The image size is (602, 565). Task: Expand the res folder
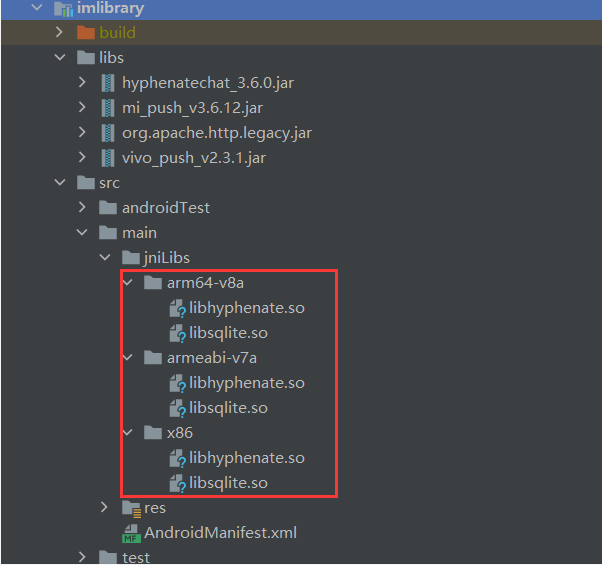coord(104,507)
